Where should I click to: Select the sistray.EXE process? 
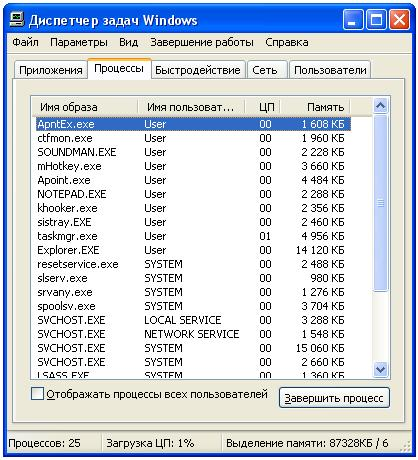193,222
